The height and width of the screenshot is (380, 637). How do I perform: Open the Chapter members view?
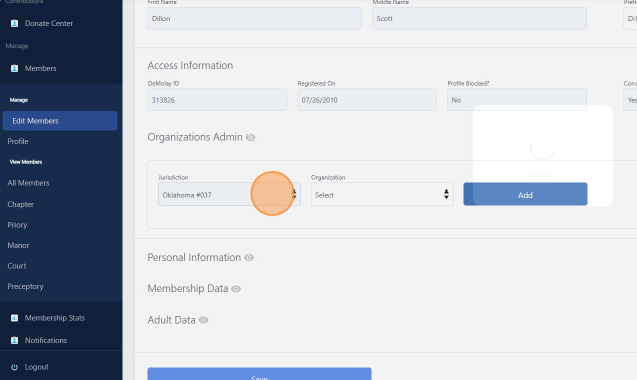click(20, 204)
